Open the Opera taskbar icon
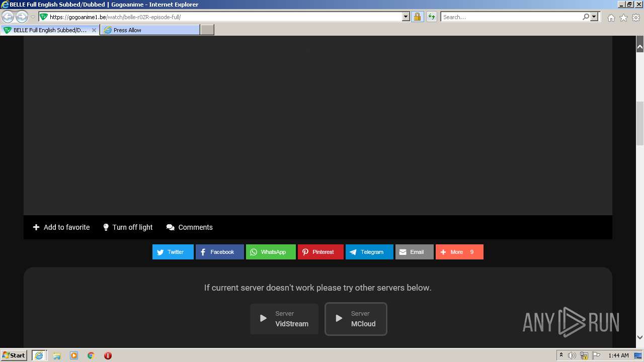644x362 pixels. pyautogui.click(x=108, y=355)
